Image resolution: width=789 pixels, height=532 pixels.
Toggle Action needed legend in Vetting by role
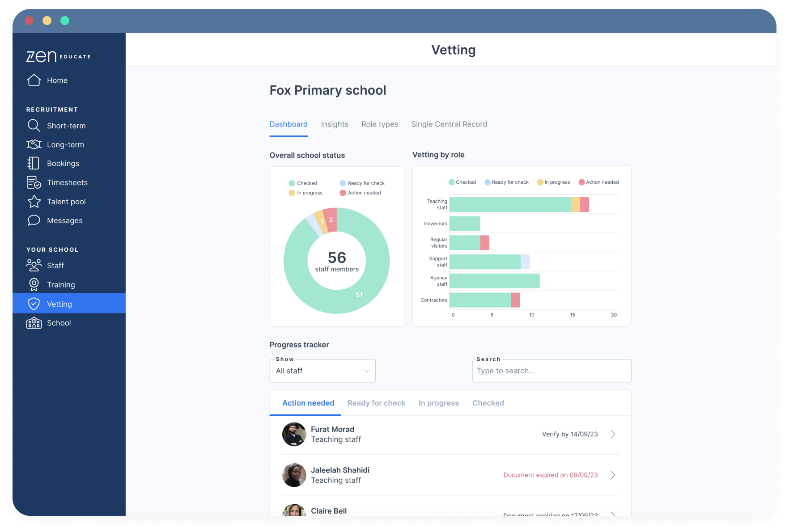598,182
